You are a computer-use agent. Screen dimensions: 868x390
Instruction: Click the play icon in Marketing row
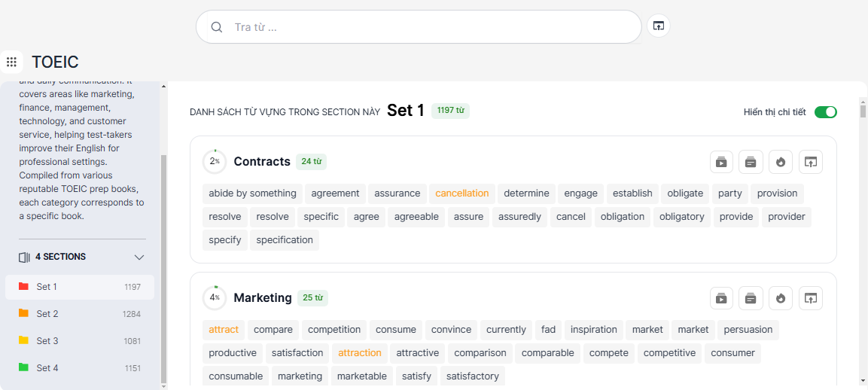(x=722, y=298)
